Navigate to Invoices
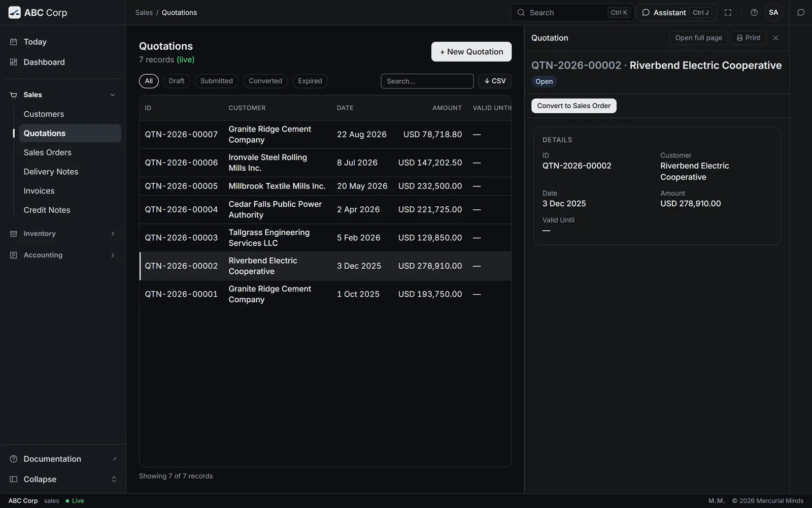 point(70,191)
